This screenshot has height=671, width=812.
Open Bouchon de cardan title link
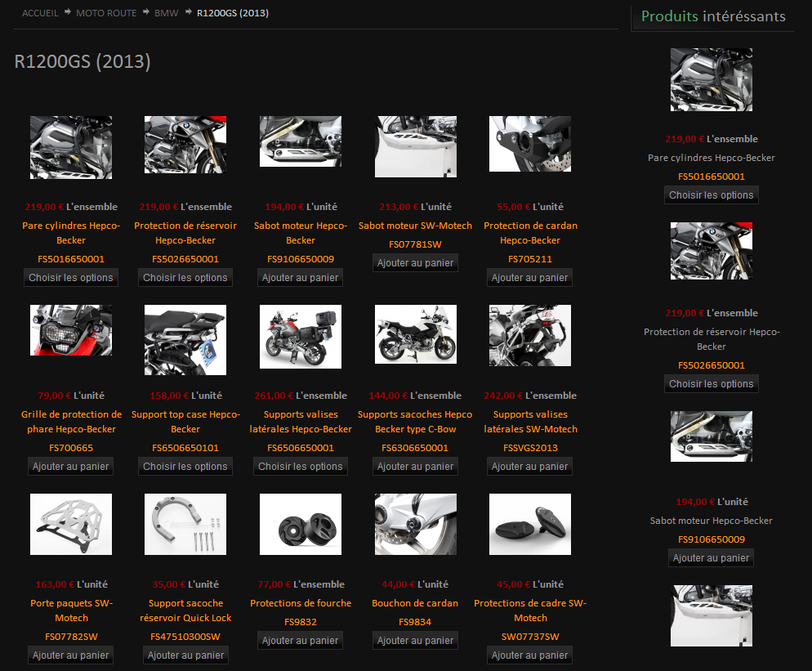415,603
